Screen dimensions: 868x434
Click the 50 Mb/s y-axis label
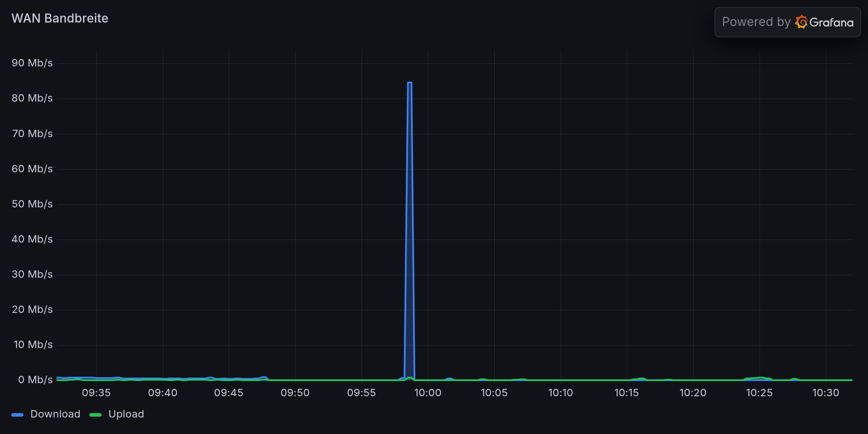tap(32, 204)
